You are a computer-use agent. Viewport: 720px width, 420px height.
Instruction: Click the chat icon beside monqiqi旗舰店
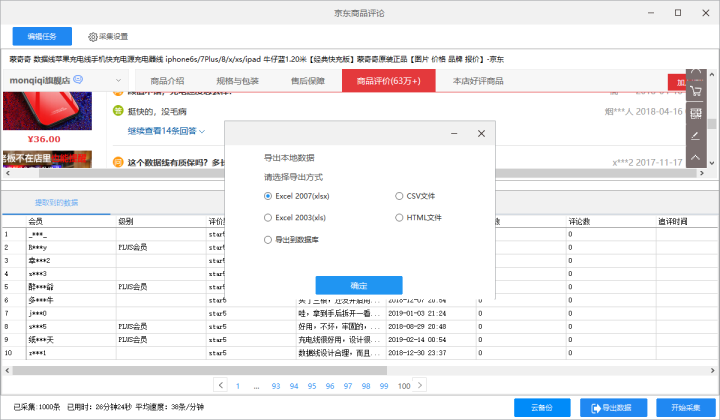pos(78,79)
